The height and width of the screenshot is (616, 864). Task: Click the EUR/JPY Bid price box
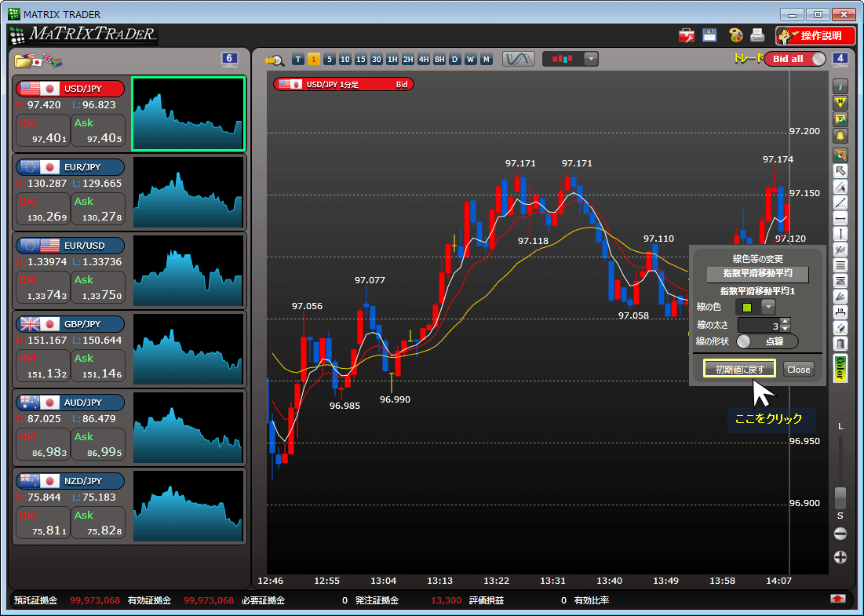coord(43,209)
